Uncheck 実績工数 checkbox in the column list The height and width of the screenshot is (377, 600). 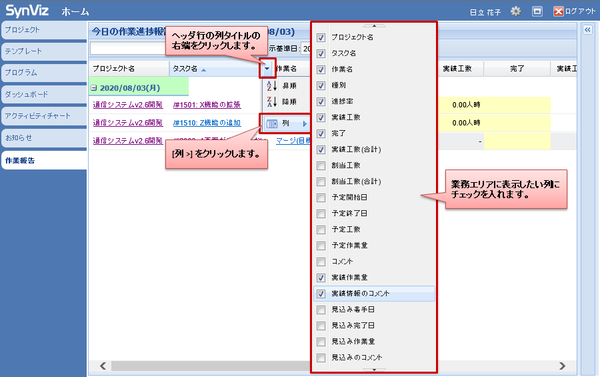[x=321, y=118]
